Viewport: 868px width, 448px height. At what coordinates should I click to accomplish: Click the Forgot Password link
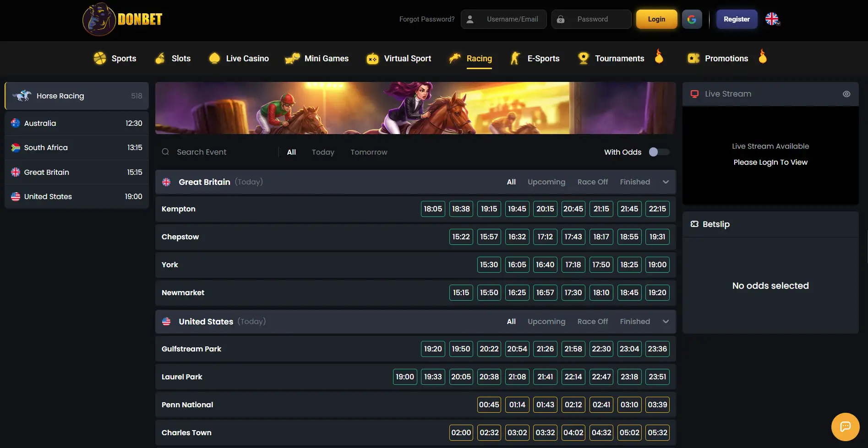coord(427,19)
